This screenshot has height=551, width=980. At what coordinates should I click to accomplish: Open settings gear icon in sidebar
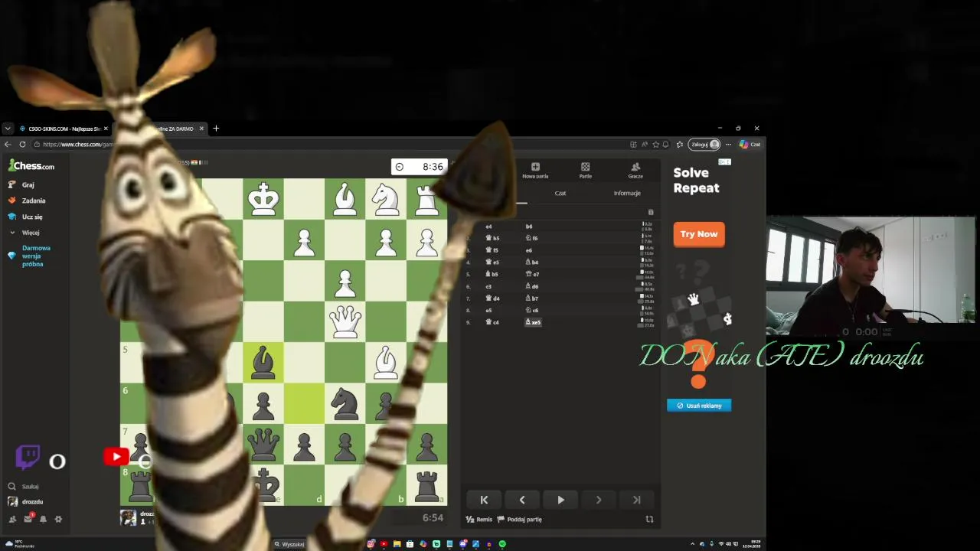click(x=58, y=519)
